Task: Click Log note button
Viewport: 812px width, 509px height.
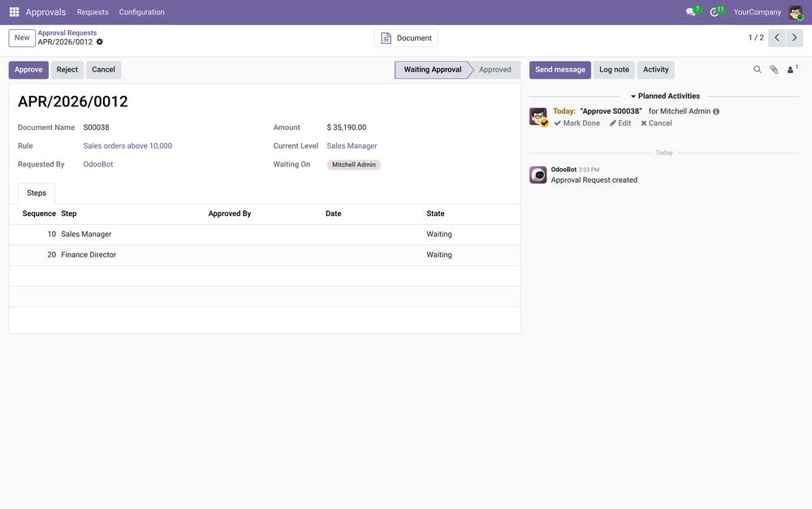Action: pos(614,70)
